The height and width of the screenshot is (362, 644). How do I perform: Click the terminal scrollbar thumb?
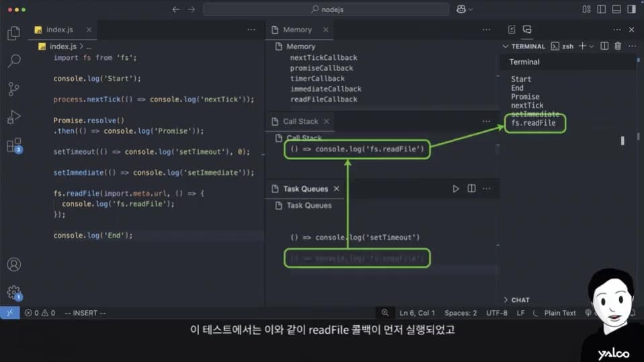point(622,141)
